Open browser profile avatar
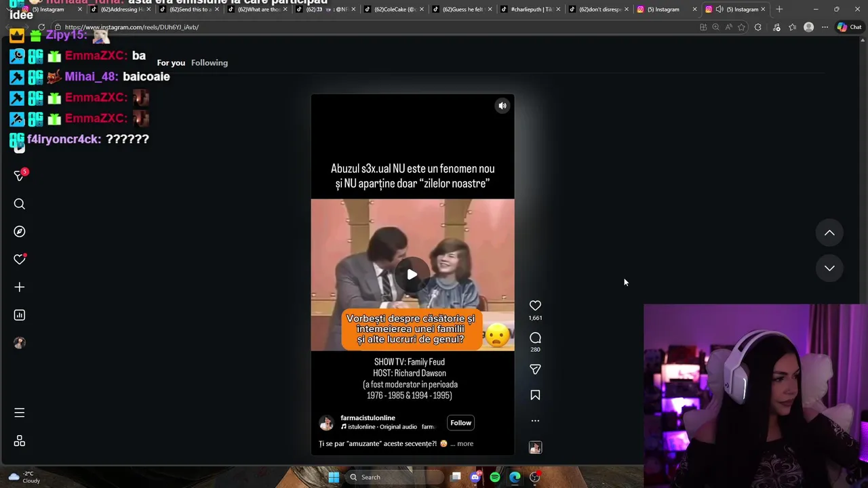 808,27
